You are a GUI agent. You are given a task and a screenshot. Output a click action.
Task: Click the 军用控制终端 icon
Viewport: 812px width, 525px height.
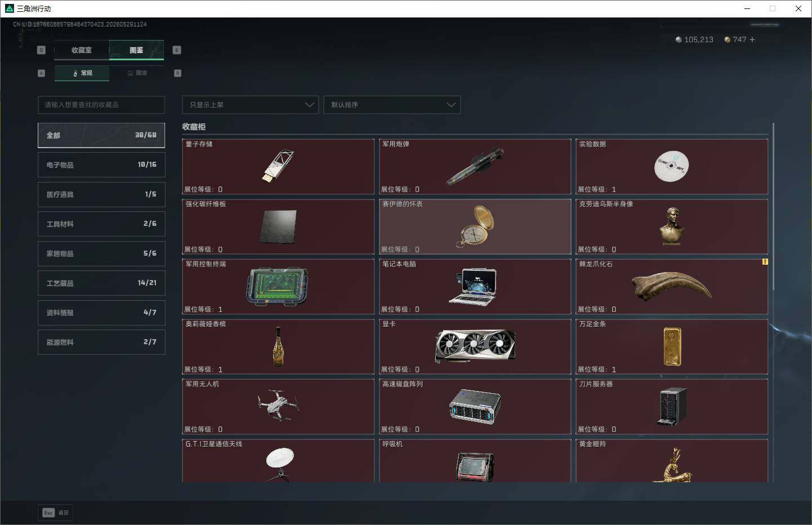(x=277, y=286)
